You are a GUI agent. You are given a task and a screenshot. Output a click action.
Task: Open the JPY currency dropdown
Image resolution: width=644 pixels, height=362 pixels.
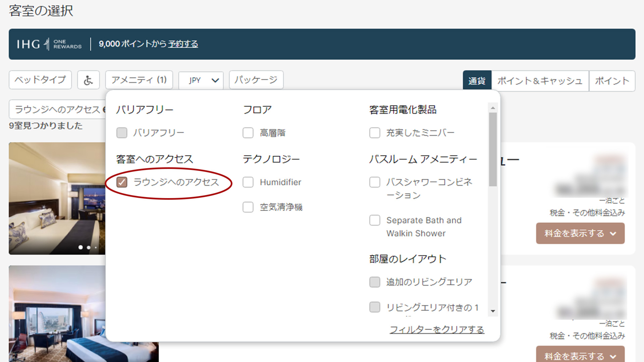[201, 80]
